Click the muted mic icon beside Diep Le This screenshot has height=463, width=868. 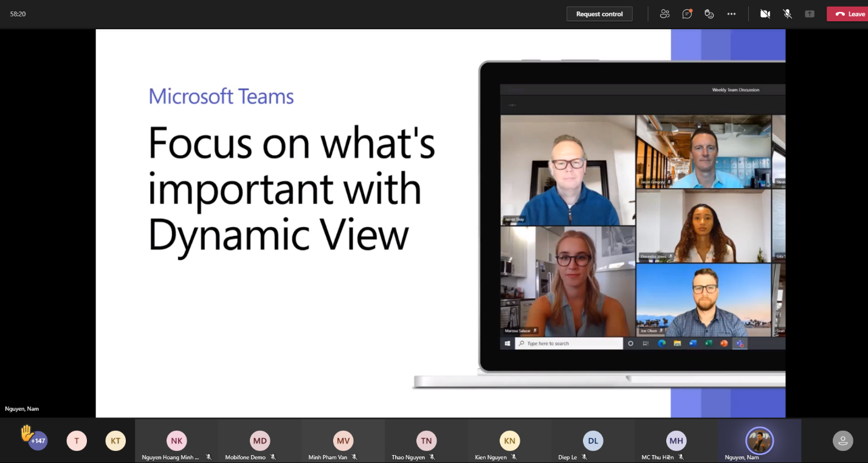(x=584, y=457)
